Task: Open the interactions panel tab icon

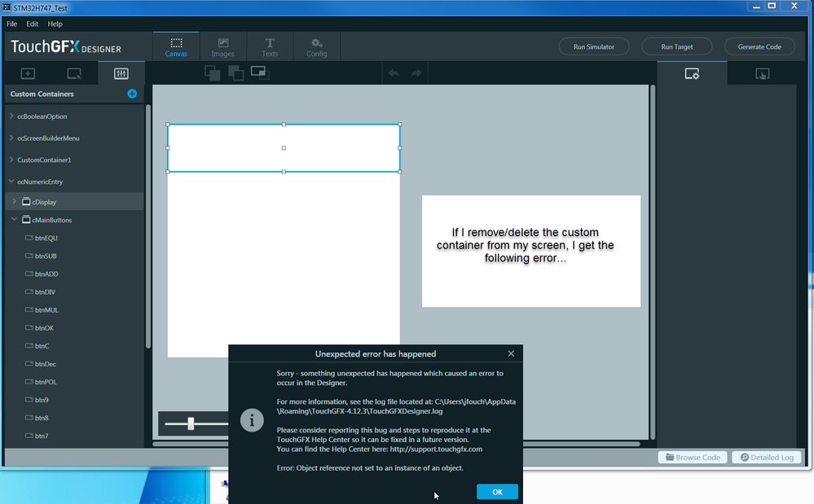Action: 762,73
